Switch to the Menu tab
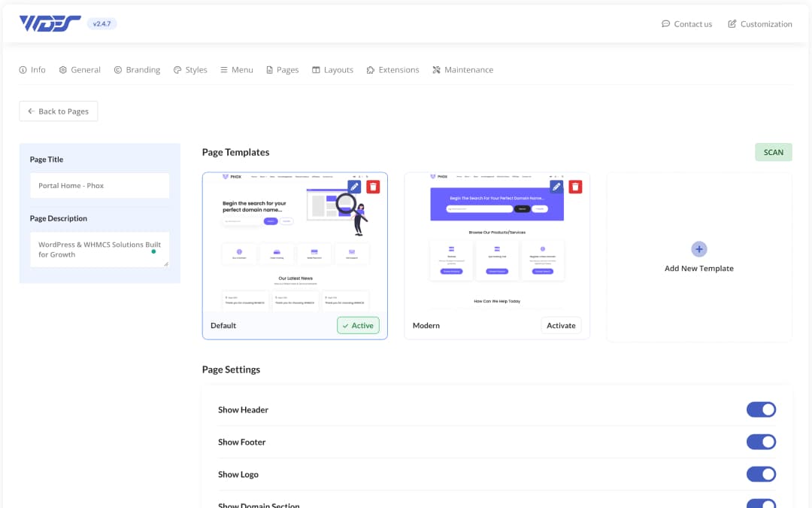This screenshot has height=508, width=812. point(237,69)
